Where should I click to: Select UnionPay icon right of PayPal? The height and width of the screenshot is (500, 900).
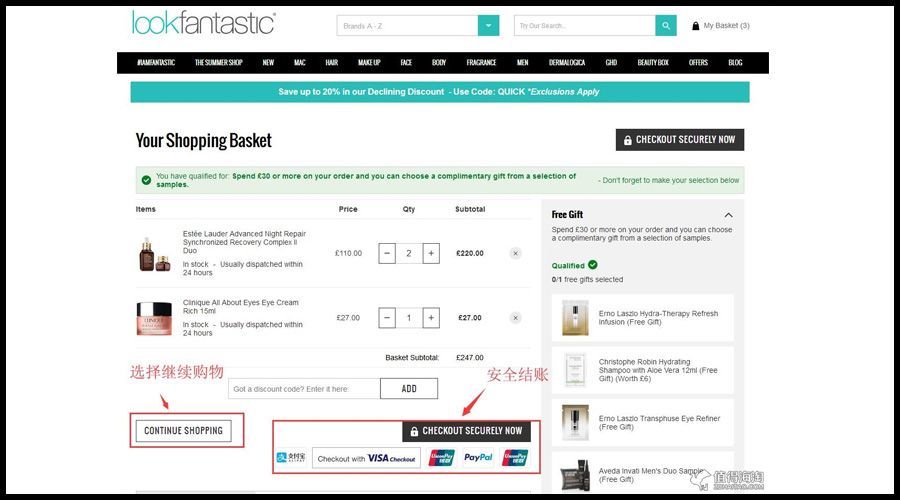(515, 458)
